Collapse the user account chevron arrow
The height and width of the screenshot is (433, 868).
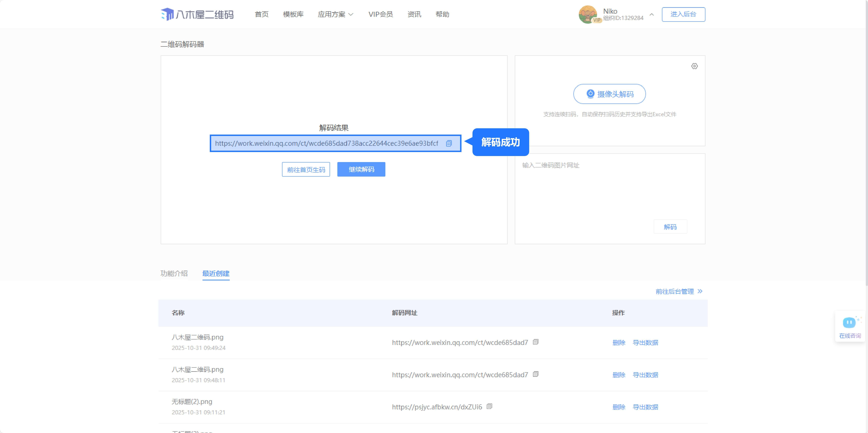point(652,15)
